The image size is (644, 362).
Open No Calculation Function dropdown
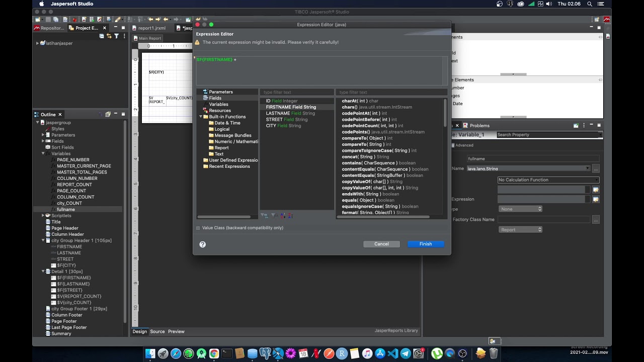(x=548, y=180)
